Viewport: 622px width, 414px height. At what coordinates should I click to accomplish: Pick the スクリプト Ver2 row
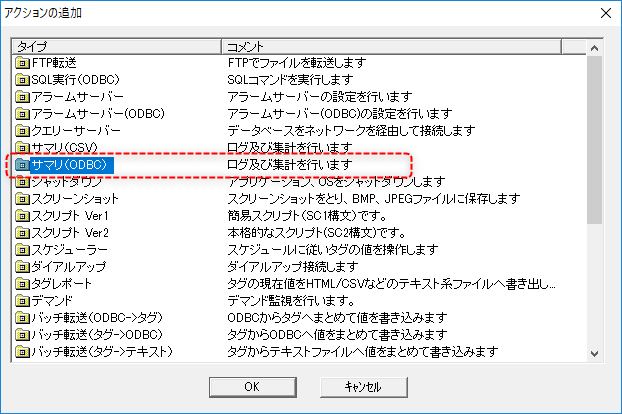click(70, 233)
